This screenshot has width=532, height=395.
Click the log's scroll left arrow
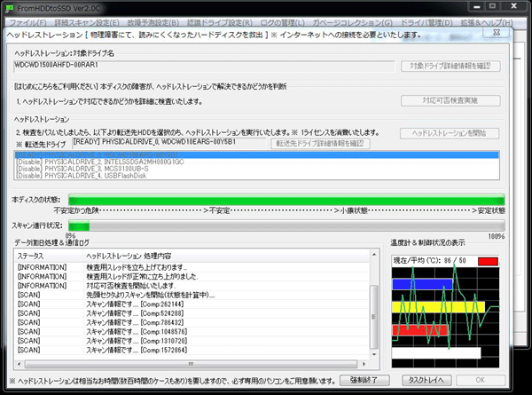[x=19, y=364]
